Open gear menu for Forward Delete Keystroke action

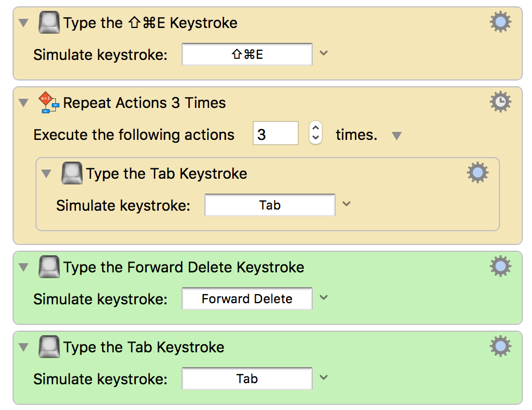tap(501, 267)
